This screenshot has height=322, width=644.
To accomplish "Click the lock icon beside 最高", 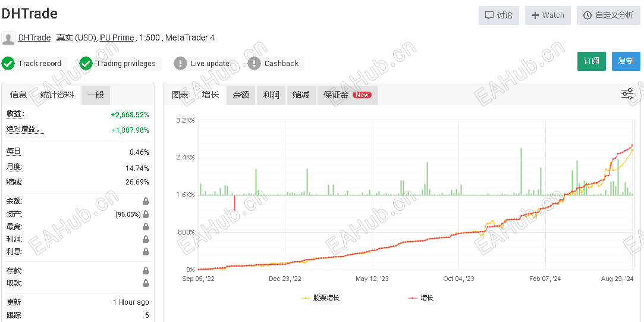I will [x=146, y=227].
